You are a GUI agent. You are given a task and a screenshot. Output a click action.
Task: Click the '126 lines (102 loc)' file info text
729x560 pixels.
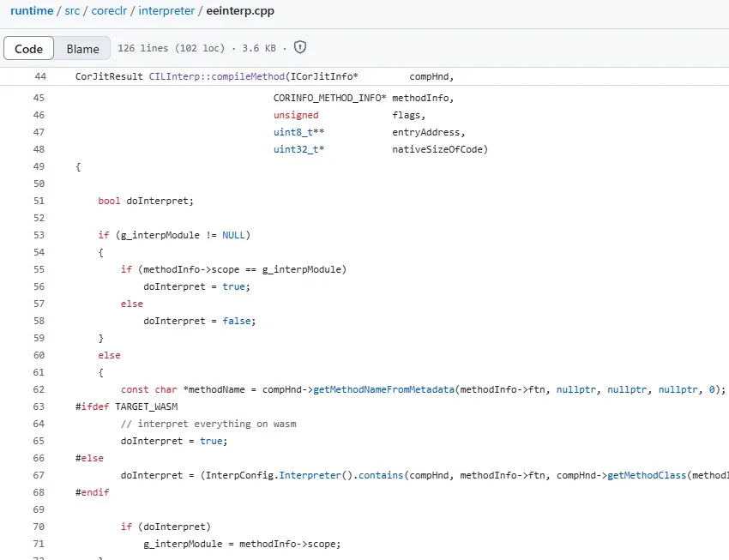(x=171, y=48)
